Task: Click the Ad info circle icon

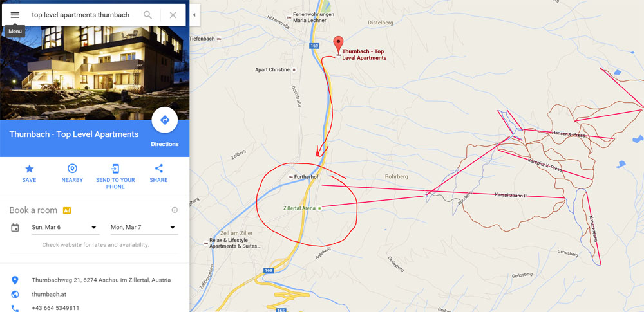Action: pos(175,210)
